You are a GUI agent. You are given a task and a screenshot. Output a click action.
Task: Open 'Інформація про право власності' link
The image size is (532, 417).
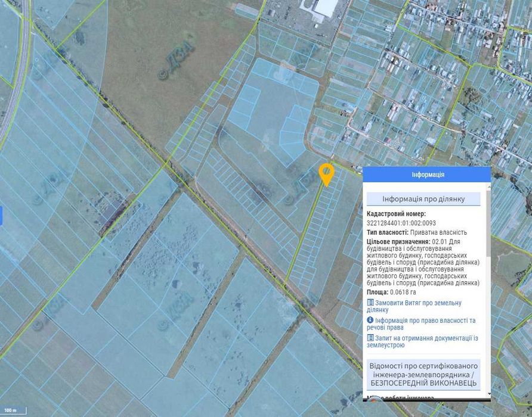point(421,323)
